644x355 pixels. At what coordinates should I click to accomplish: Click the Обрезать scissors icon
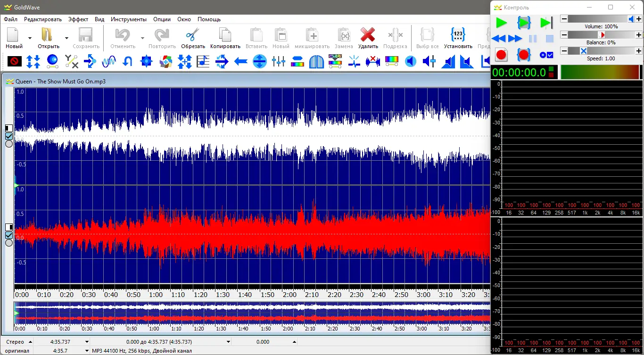click(193, 35)
